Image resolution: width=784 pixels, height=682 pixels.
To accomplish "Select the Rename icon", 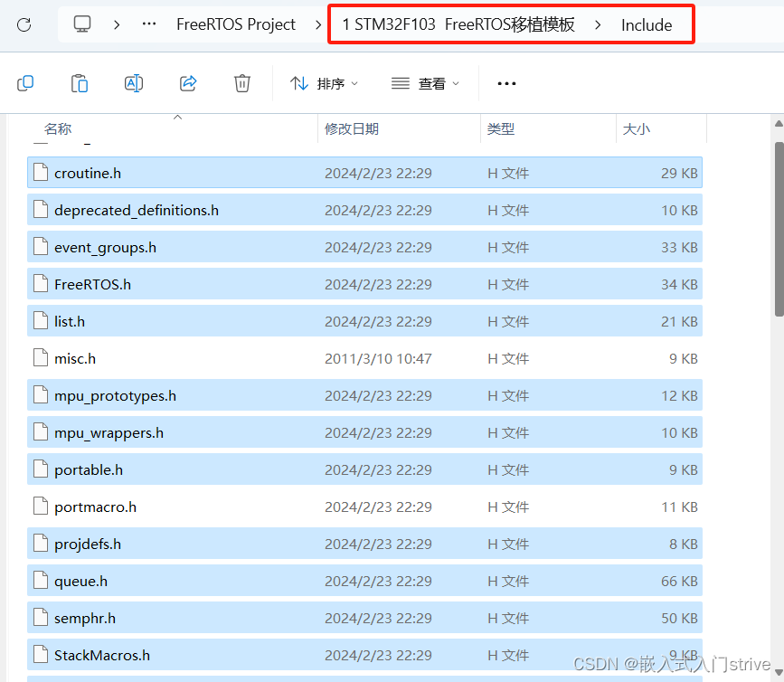I will coord(134,82).
